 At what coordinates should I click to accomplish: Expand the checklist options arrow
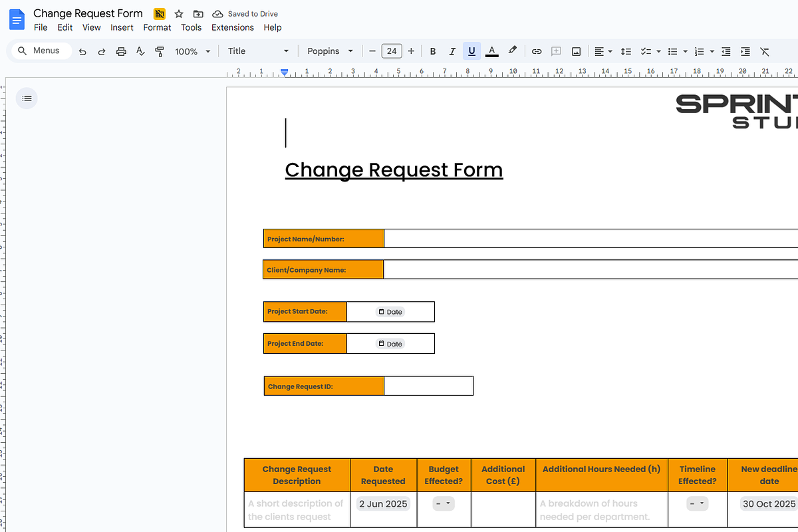pos(658,51)
